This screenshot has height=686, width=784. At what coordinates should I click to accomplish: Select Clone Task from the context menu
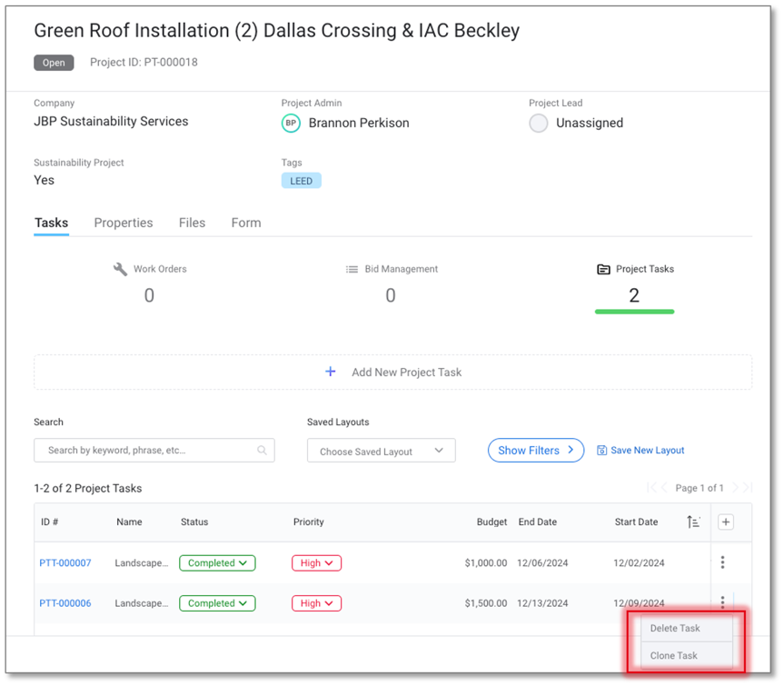pyautogui.click(x=674, y=655)
